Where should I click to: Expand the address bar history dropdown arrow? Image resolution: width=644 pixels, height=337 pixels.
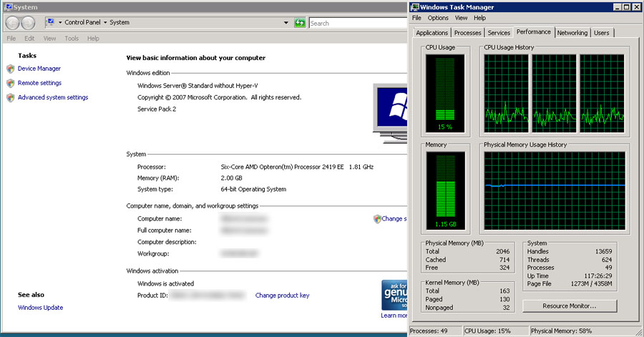tap(288, 23)
